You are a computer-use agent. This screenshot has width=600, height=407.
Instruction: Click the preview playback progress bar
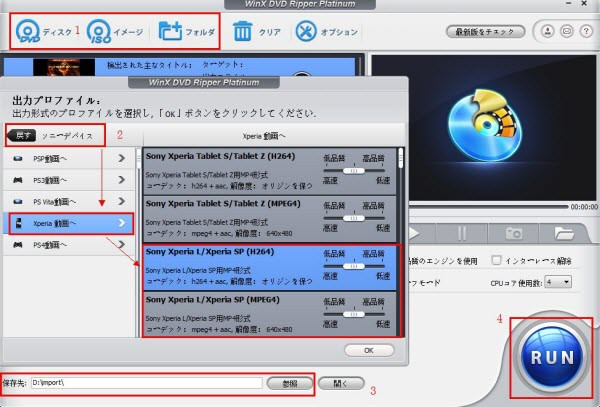pos(488,207)
